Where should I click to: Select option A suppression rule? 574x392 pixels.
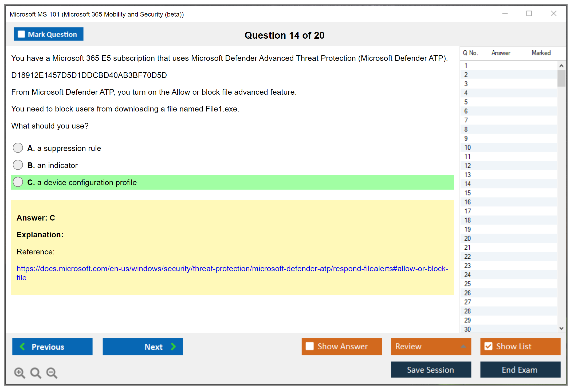click(x=18, y=148)
